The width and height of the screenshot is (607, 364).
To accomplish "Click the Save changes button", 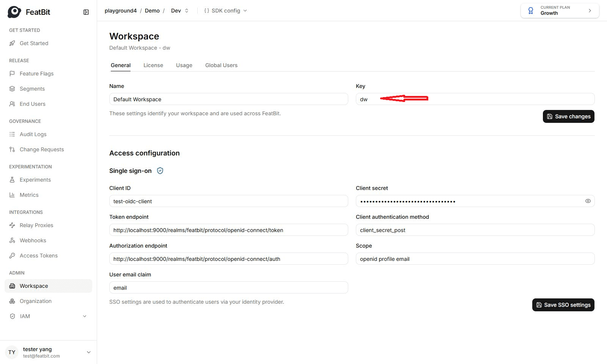I will pyautogui.click(x=568, y=116).
